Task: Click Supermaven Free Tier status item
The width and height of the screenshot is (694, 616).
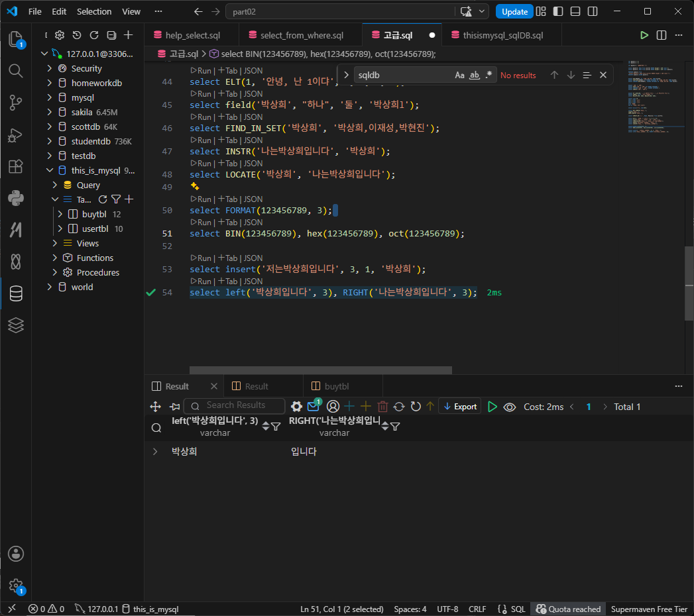Action: pos(649,609)
